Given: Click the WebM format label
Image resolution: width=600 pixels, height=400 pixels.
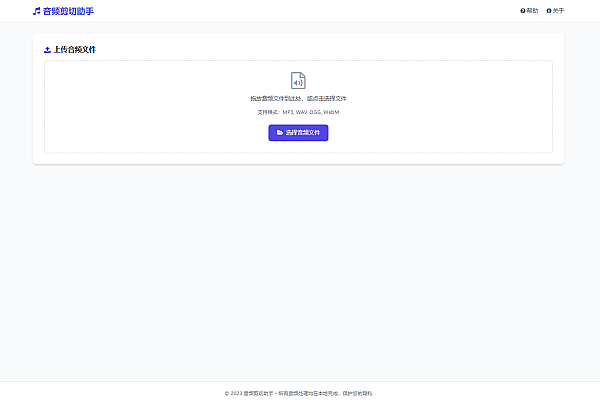Looking at the screenshot, I should 332,112.
